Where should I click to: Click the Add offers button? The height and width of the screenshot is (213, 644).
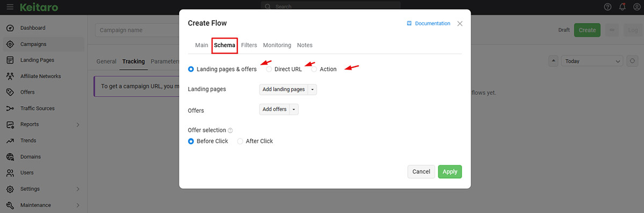click(275, 109)
